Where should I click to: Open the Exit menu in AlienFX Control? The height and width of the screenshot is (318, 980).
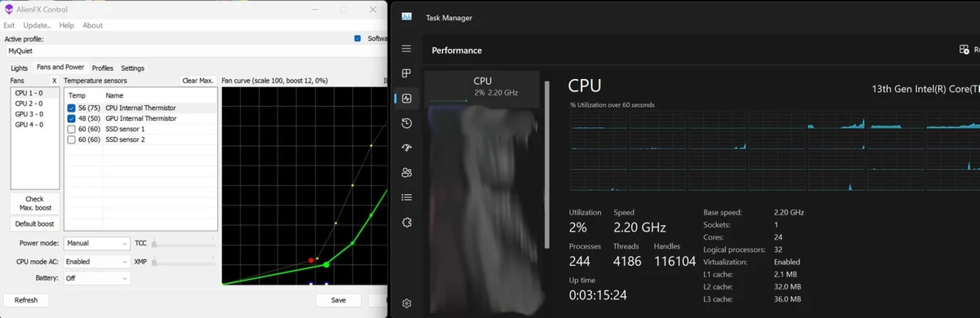point(9,25)
